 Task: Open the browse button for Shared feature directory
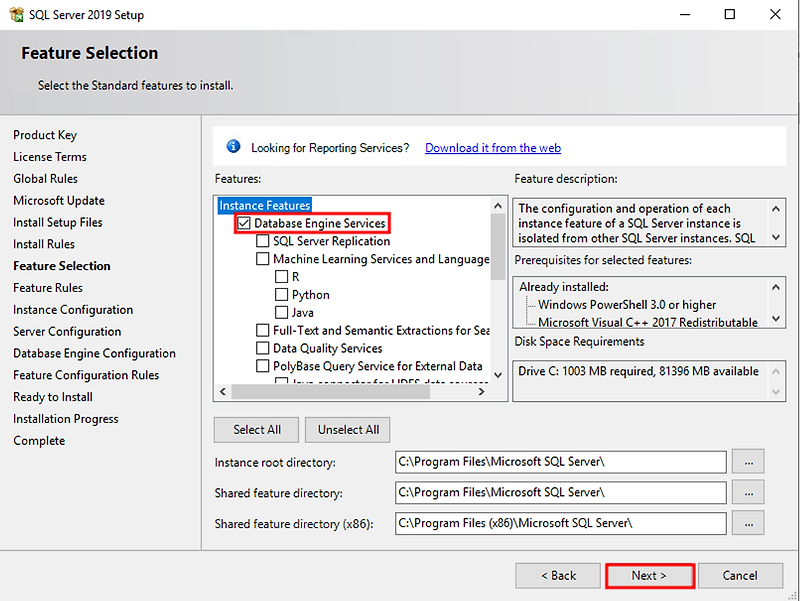(x=748, y=492)
